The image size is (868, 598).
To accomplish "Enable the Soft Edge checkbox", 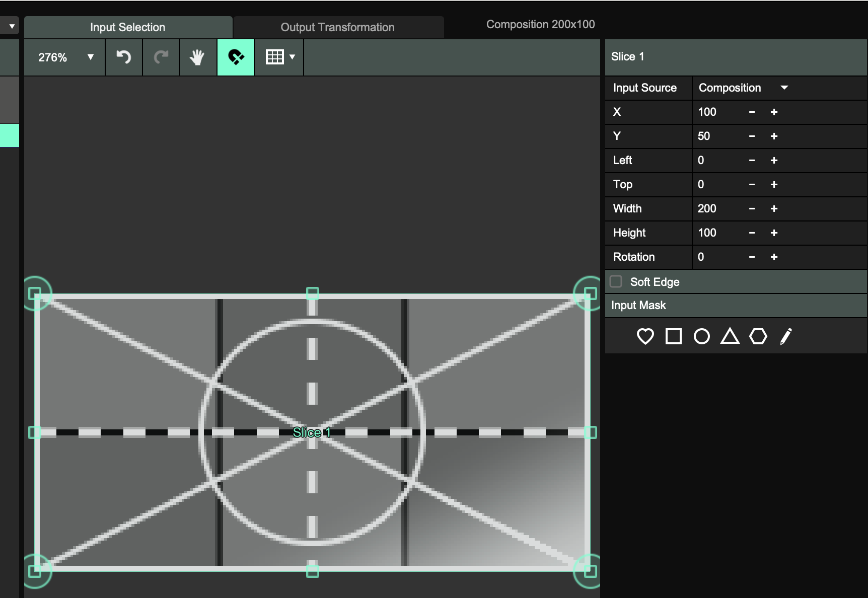I will point(616,281).
